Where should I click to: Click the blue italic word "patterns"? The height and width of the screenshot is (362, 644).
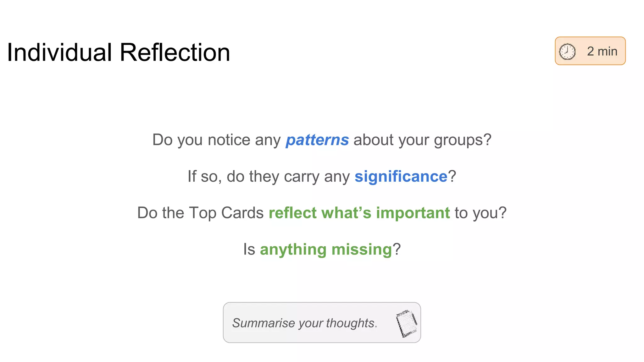click(x=317, y=140)
